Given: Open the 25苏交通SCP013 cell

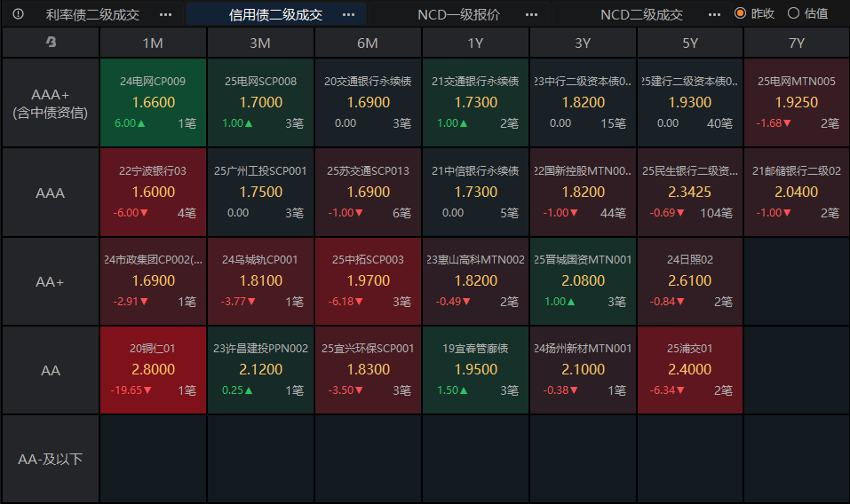Looking at the screenshot, I should (368, 193).
